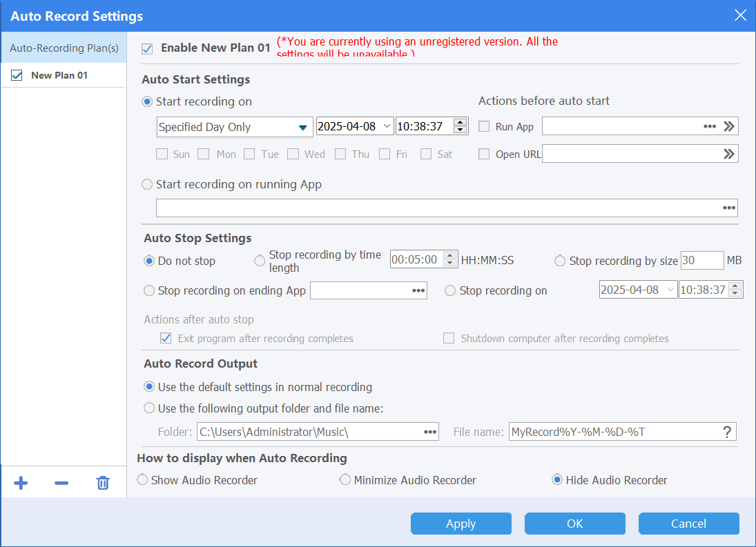The width and height of the screenshot is (756, 547).
Task: Browse for the ending App with ellipsis icon
Action: pyautogui.click(x=418, y=290)
